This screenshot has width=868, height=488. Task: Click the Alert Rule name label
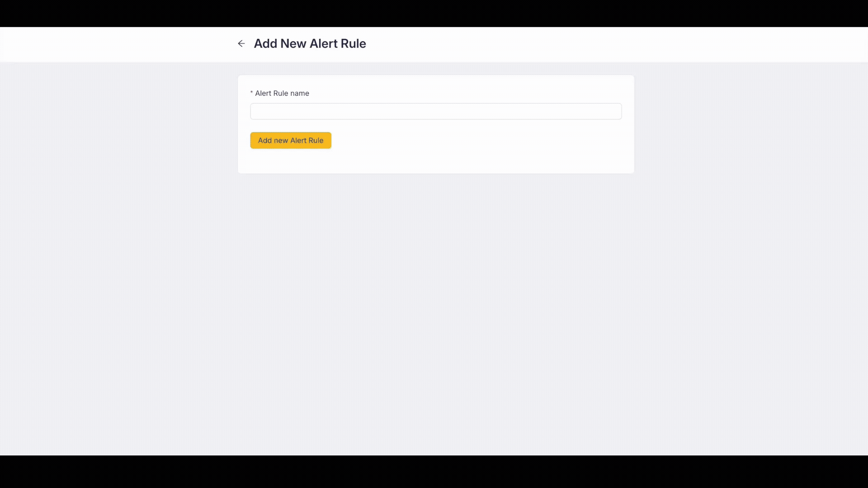coord(282,93)
